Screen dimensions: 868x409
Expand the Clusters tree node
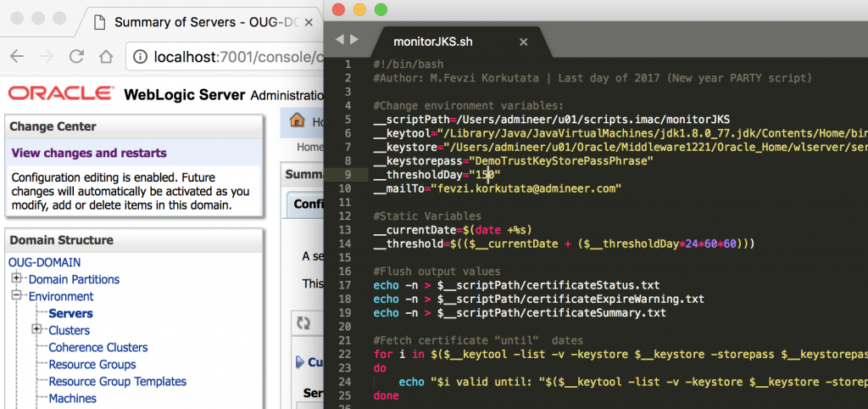pyautogui.click(x=36, y=329)
